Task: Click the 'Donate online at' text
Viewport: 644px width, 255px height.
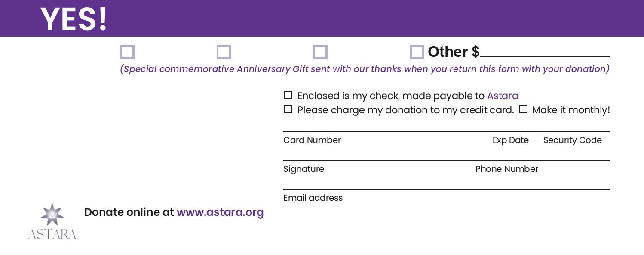Action: tap(129, 212)
